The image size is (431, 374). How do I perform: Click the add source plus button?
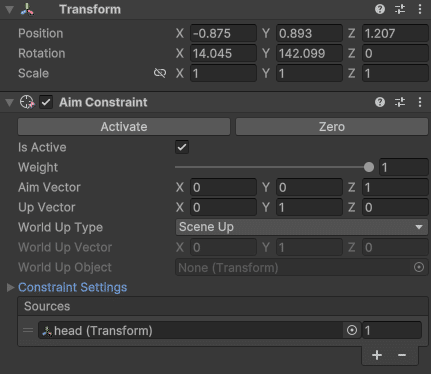(x=377, y=355)
